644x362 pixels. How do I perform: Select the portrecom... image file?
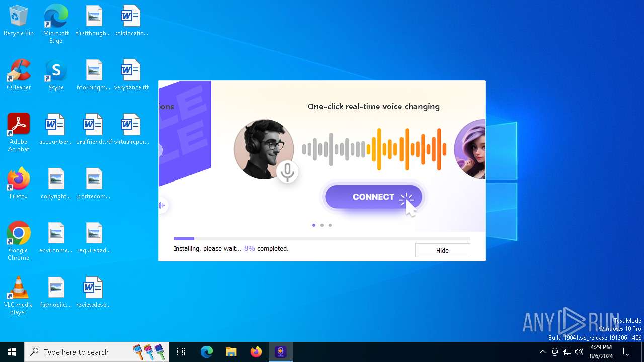(94, 184)
